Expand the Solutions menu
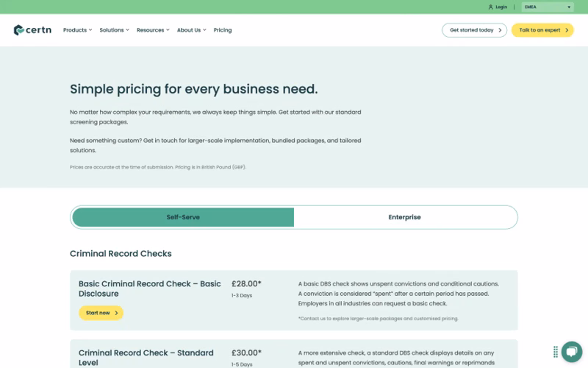 click(114, 30)
